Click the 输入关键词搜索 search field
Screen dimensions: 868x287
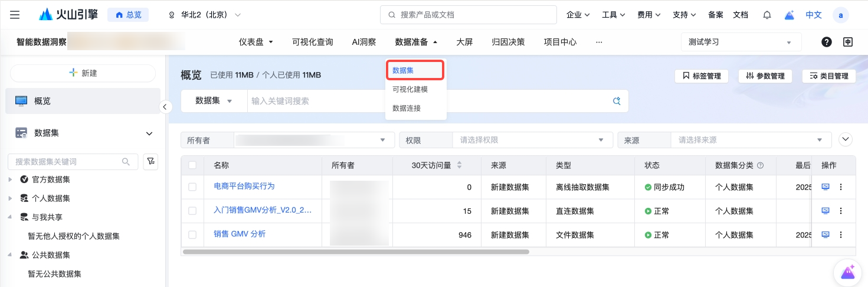(428, 101)
